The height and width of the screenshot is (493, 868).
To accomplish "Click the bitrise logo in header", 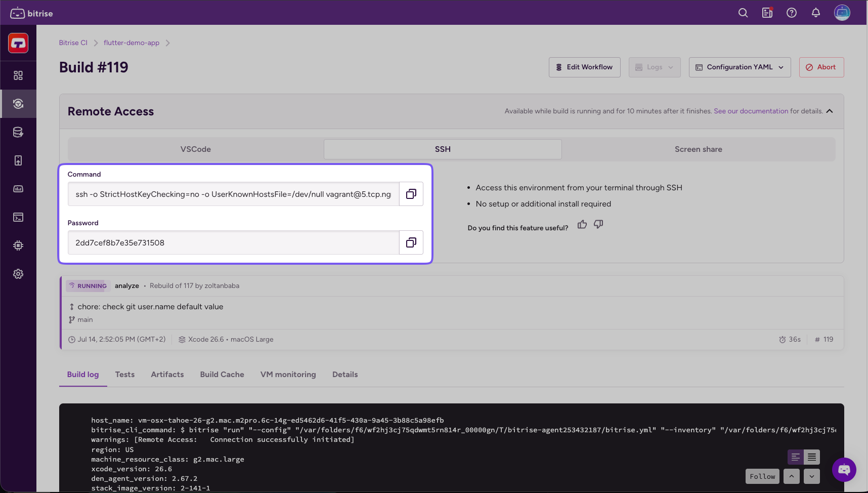I will (31, 13).
